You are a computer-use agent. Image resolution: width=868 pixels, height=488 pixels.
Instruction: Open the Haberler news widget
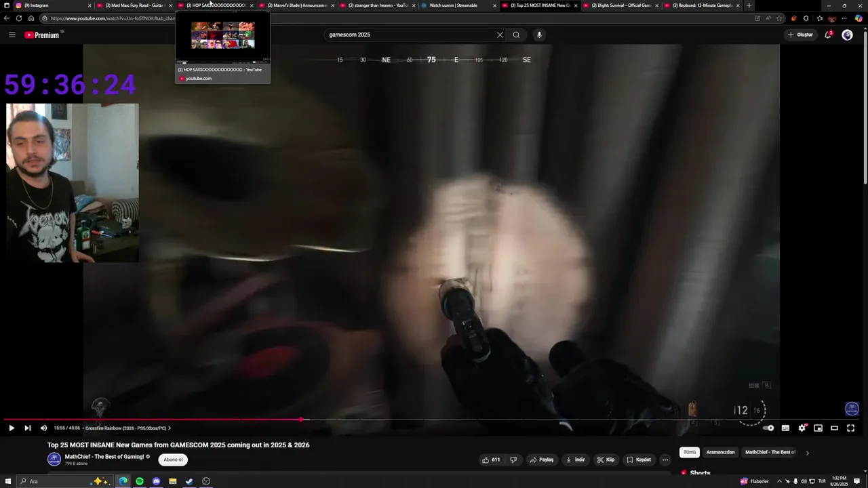[x=754, y=481]
